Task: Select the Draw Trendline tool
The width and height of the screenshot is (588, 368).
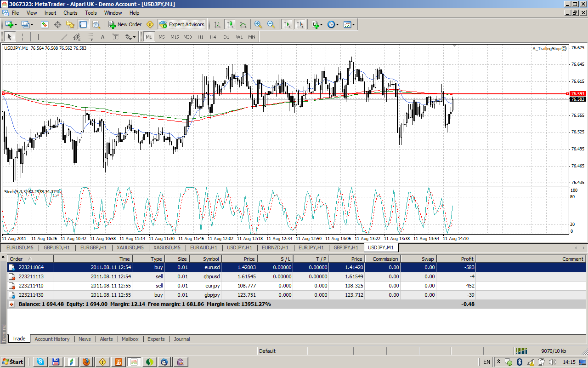Action: (64, 37)
